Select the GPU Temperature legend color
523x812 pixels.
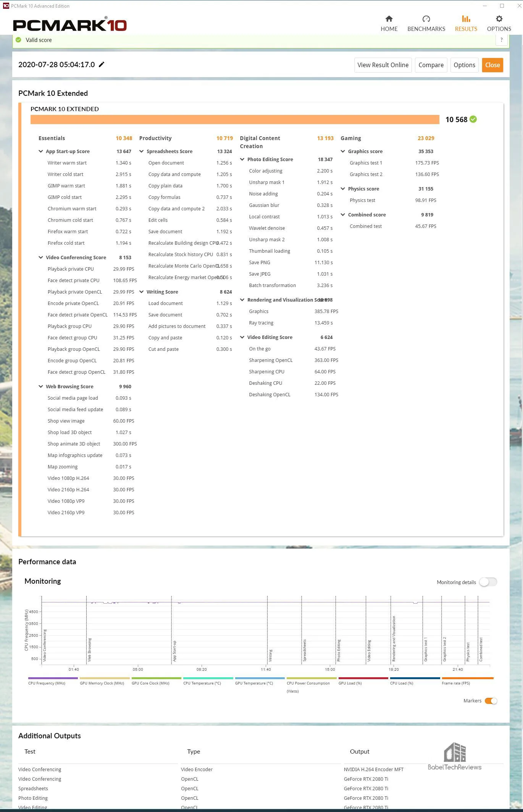260,678
